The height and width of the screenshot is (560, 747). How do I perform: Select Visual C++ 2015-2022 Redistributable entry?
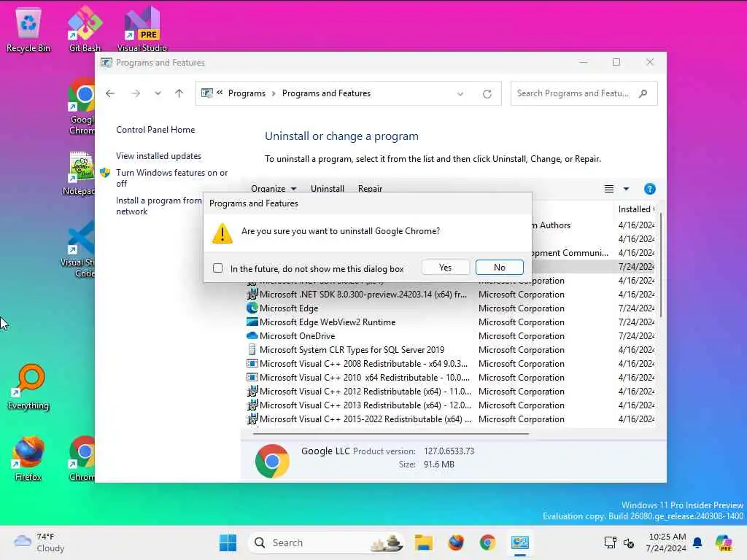[450, 419]
